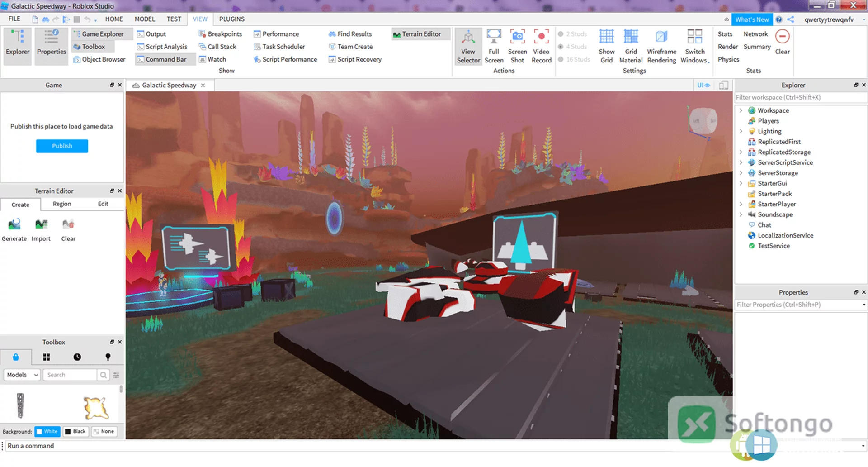Select the 2 Studs radio option
868x467 pixels.
(572, 34)
